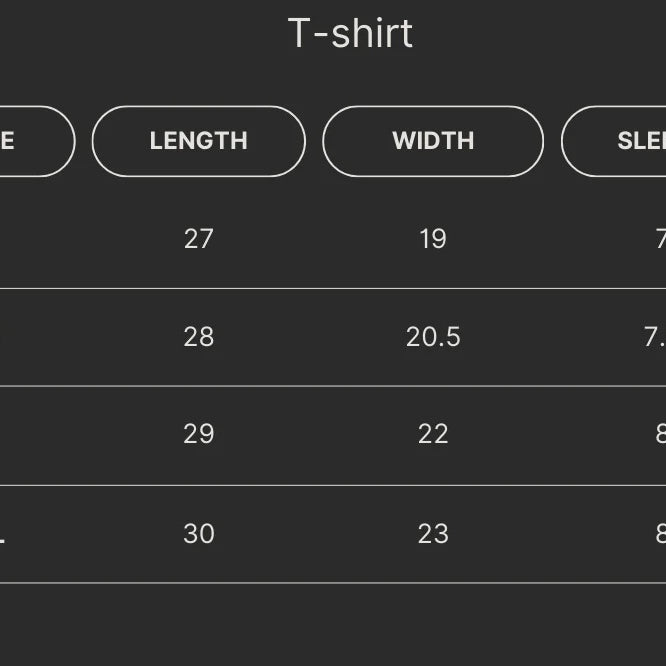Select the sleeve value in the 30-length row
This screenshot has height=666, width=666.
[x=660, y=534]
